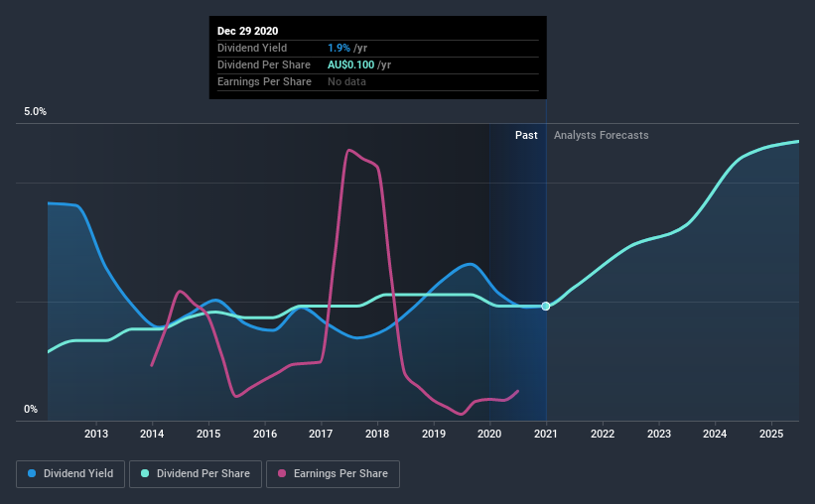815x504 pixels.
Task: Click the 5.0% y-axis label
Action: pyautogui.click(x=35, y=112)
